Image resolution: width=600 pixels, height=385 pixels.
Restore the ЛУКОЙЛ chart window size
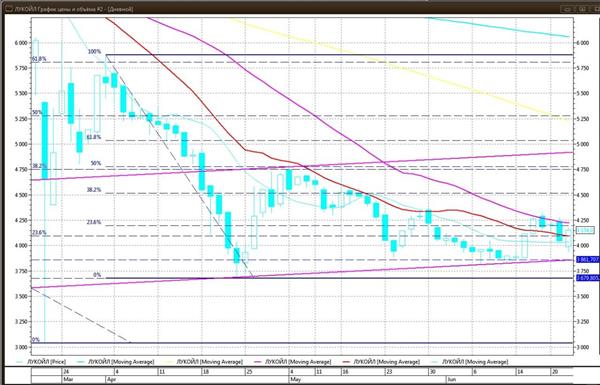582,9
